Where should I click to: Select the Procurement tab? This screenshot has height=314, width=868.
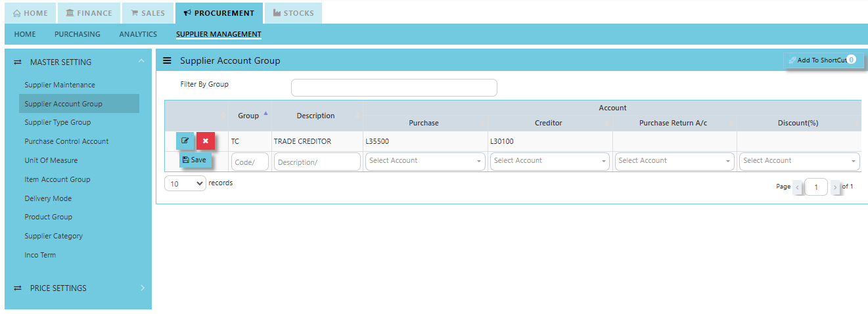pos(219,13)
